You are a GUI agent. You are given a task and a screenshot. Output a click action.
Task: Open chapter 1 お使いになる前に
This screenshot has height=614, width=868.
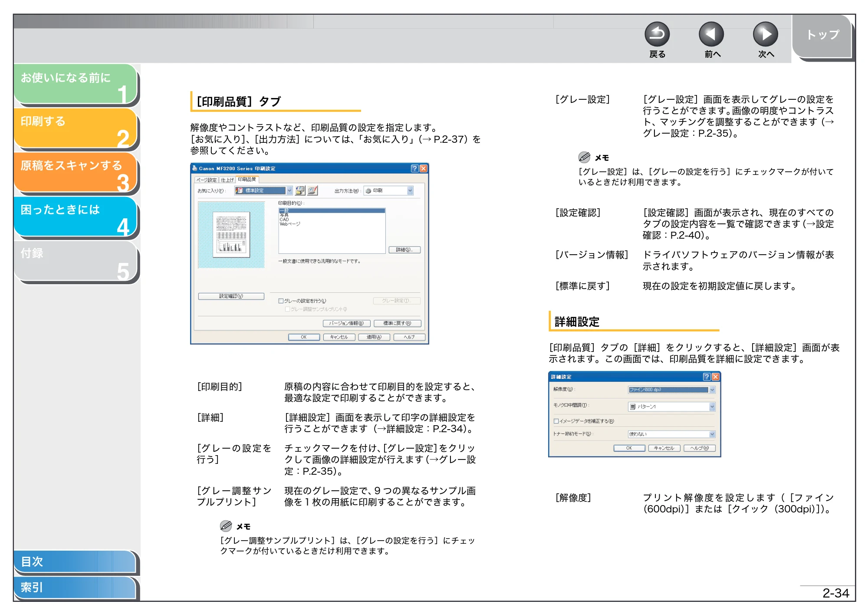(76, 84)
